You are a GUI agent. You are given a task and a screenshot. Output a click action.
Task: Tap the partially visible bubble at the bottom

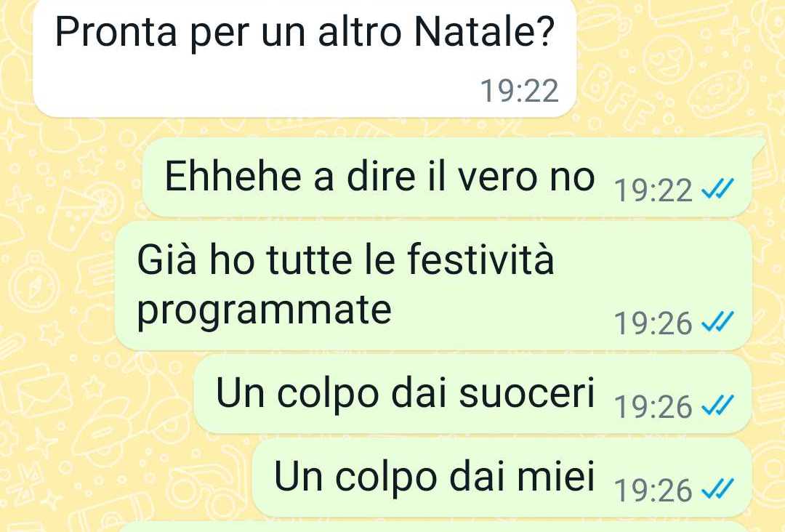click(x=433, y=527)
